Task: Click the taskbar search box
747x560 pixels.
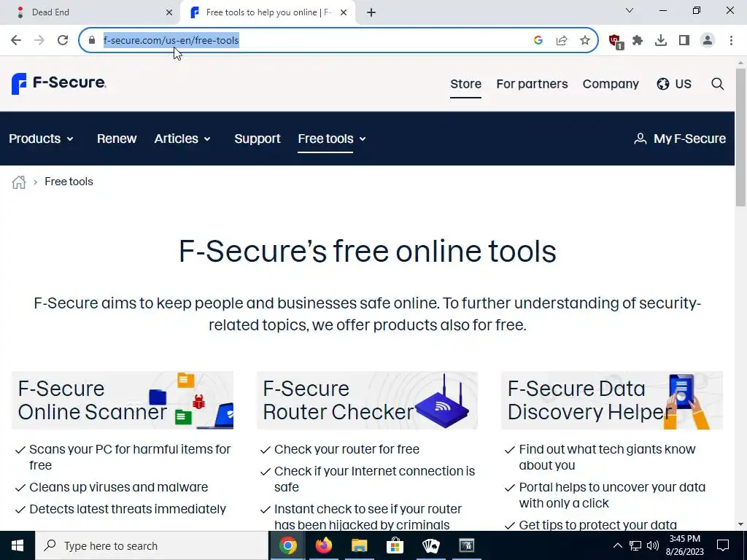Action: pos(152,545)
